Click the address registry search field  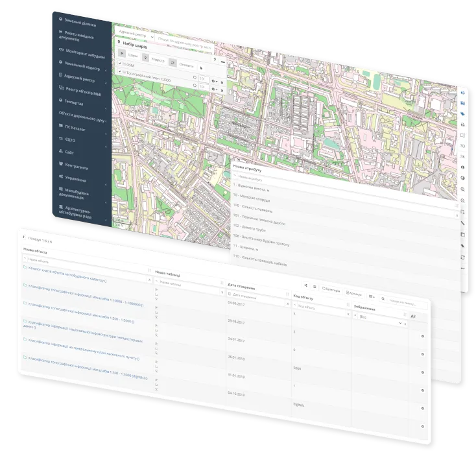point(184,43)
